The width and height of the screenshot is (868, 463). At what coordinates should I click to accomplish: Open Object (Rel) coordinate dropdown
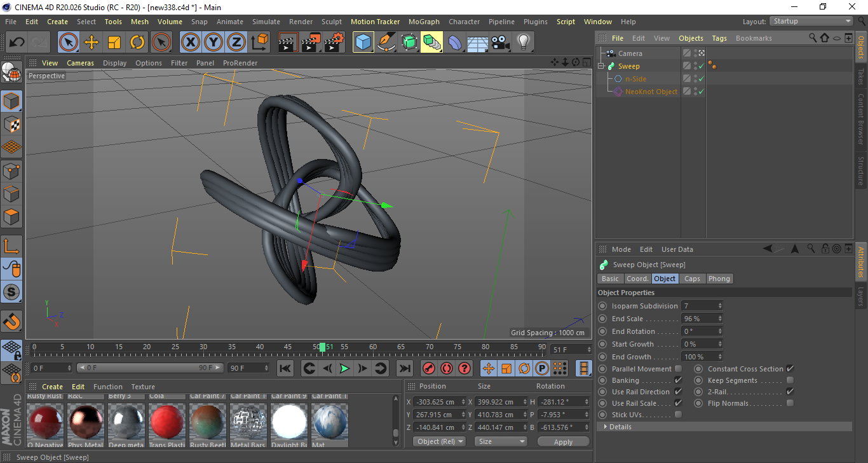coord(439,441)
